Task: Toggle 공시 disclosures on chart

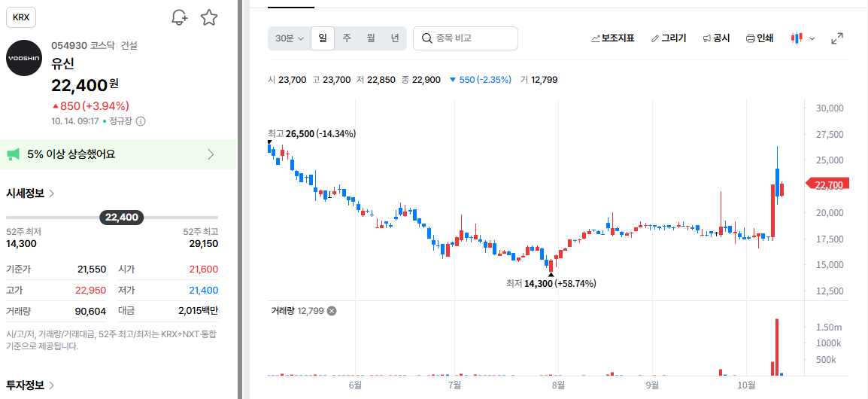Action: coord(716,38)
